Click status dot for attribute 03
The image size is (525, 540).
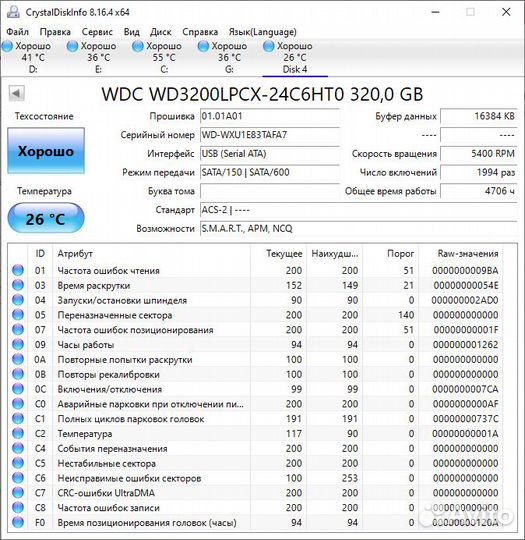pos(18,285)
